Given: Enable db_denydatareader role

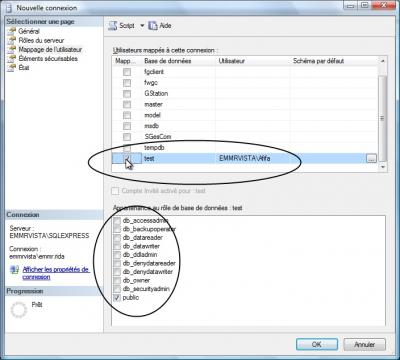Looking at the screenshot, I should 117,263.
